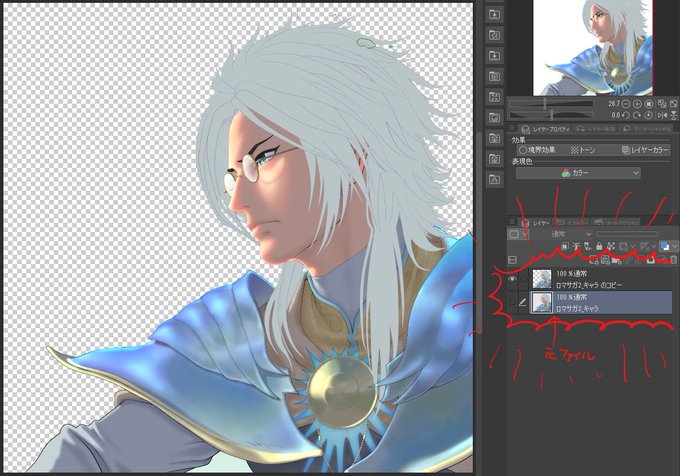Toggle the トーン effect
680x476 pixels.
582,150
